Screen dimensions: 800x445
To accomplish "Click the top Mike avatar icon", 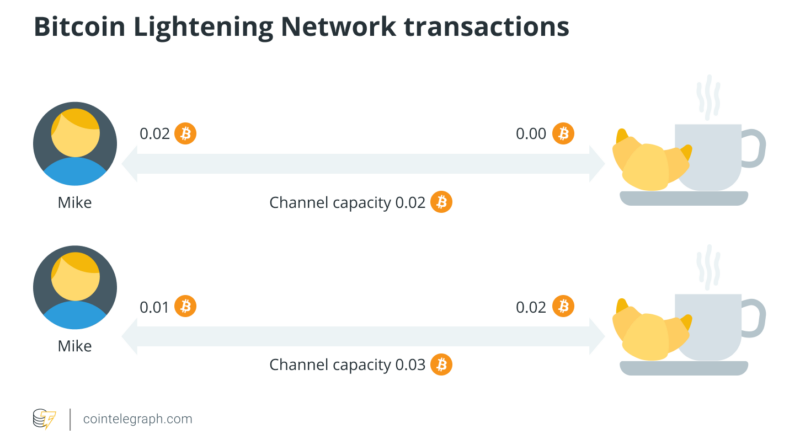I will tap(75, 144).
